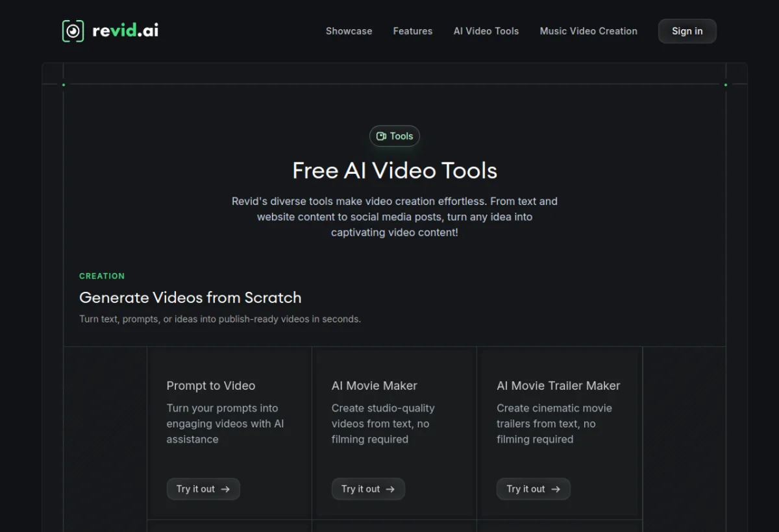Click the CREATION section label

pos(102,276)
